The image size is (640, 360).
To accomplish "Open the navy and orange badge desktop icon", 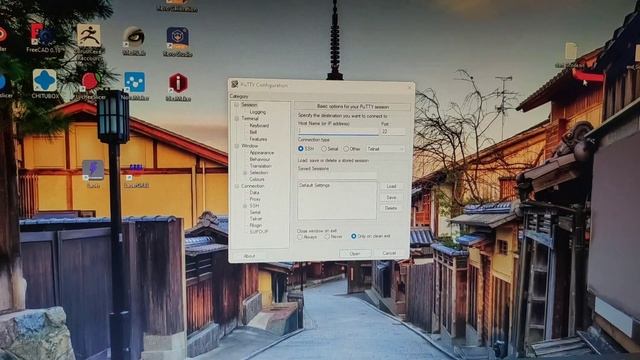I will pyautogui.click(x=178, y=41).
